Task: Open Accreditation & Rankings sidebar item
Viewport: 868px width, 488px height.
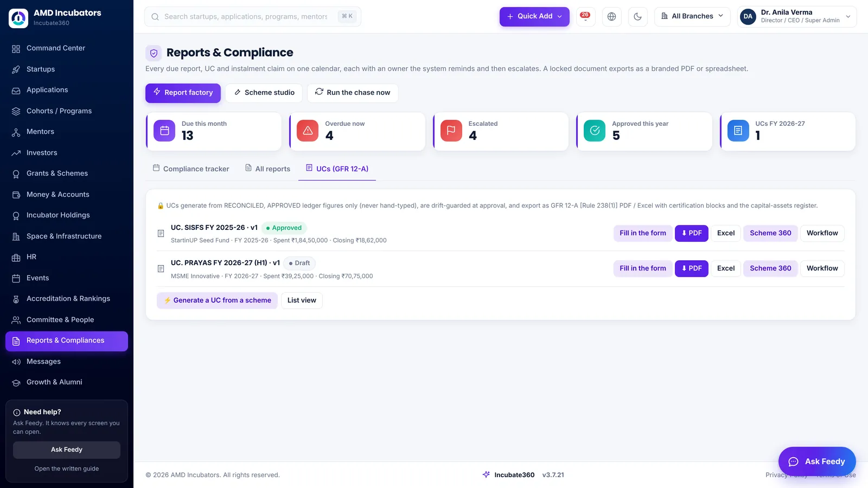Action: tap(67, 299)
